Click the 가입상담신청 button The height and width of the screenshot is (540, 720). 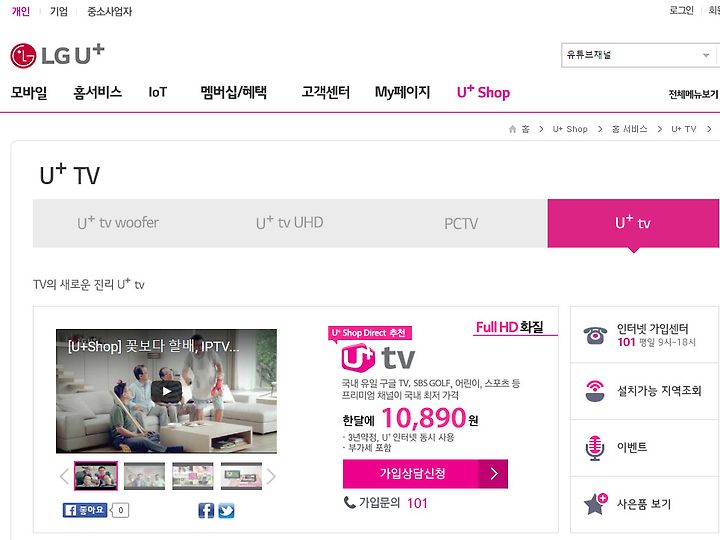(x=425, y=474)
